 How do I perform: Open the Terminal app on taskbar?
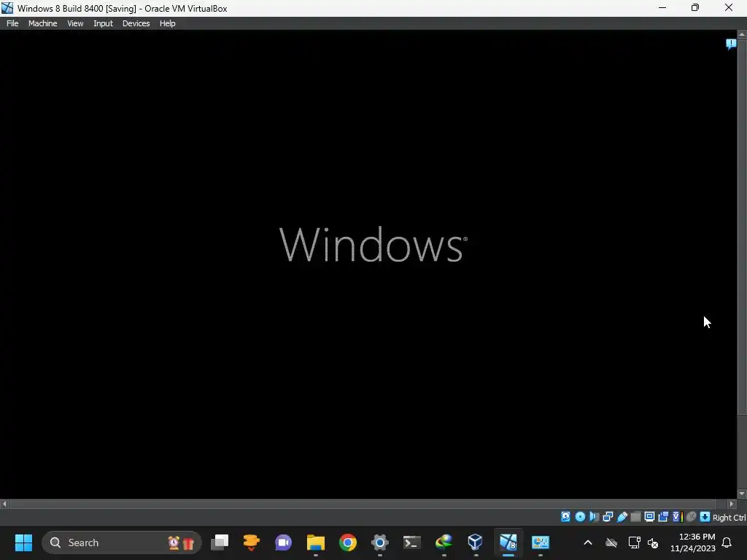(411, 542)
